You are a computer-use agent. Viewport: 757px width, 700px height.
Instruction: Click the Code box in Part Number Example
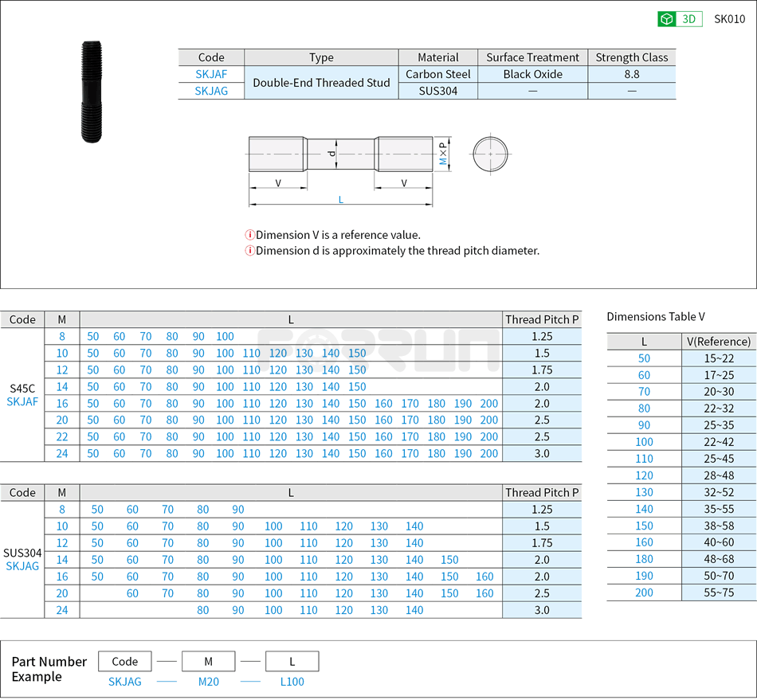click(124, 661)
